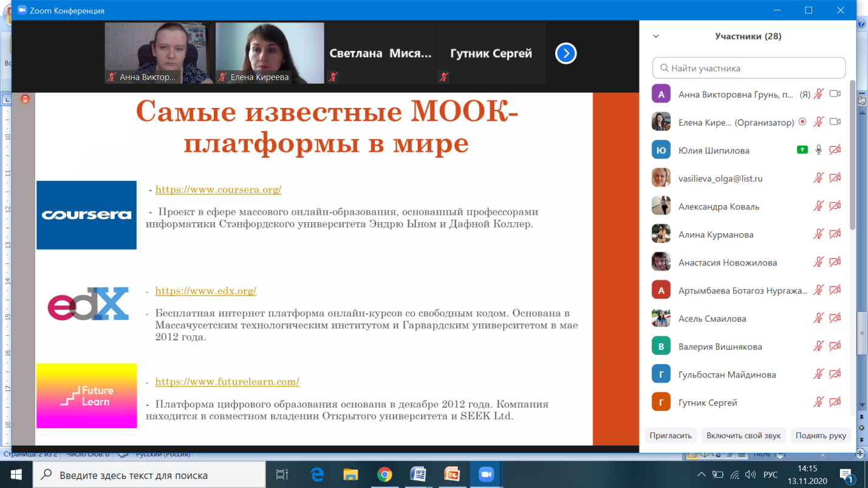The height and width of the screenshot is (488, 868).
Task: Open File Explorer from the taskbar
Action: click(350, 475)
